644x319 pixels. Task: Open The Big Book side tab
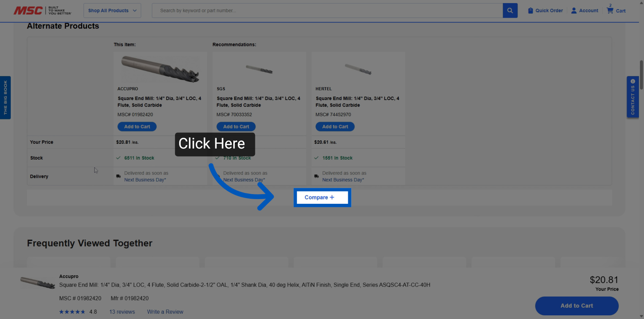(x=5, y=97)
